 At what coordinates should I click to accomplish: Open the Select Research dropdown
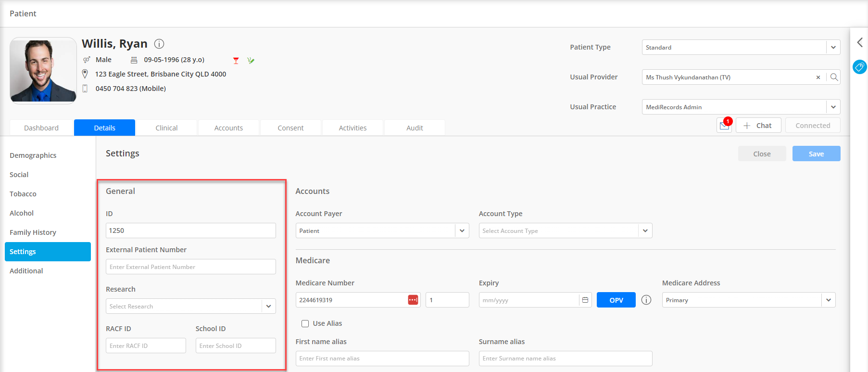(190, 306)
